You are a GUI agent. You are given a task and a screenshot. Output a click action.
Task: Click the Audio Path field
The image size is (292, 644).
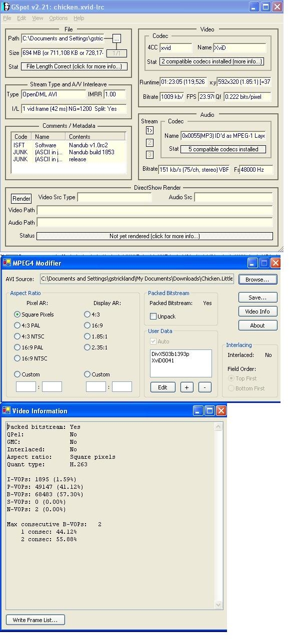click(x=154, y=222)
